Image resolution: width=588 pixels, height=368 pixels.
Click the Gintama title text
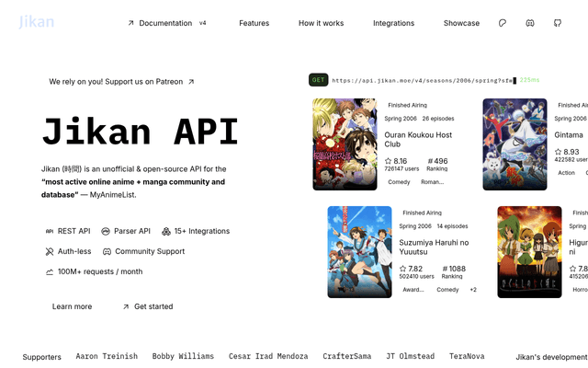(569, 135)
